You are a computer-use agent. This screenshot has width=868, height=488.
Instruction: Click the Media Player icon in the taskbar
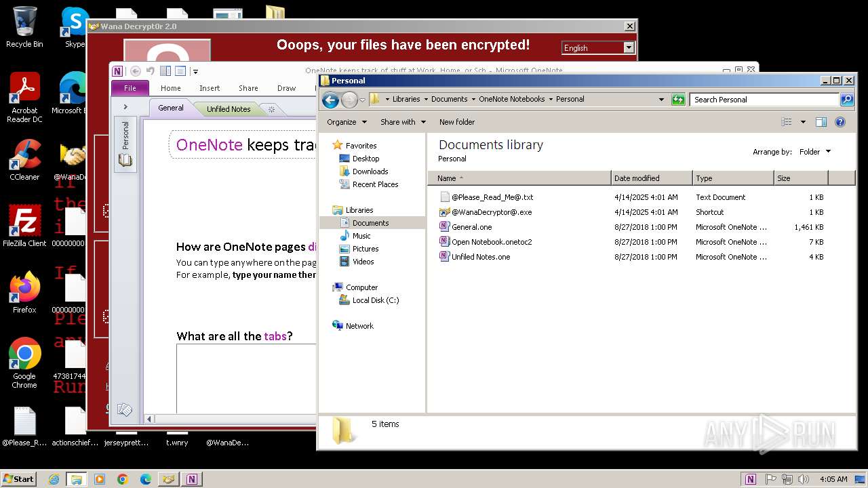(x=100, y=479)
